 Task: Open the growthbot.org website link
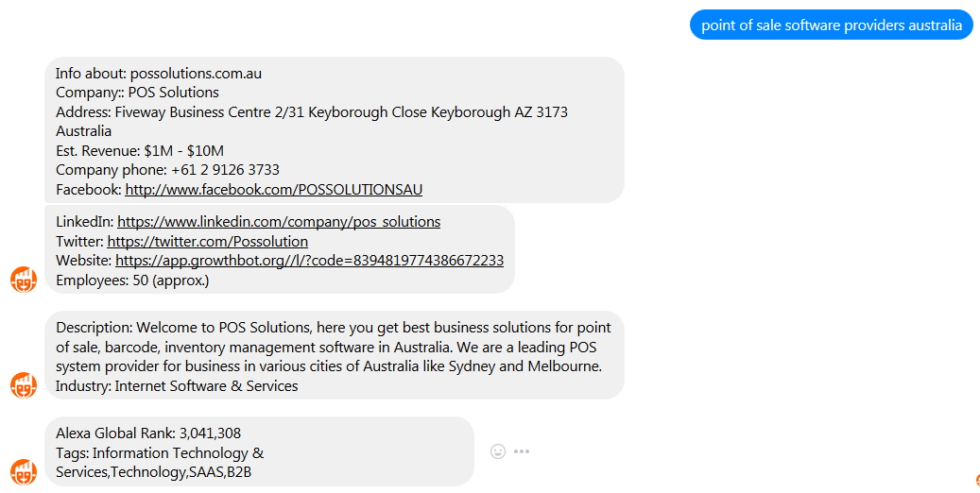point(309,261)
